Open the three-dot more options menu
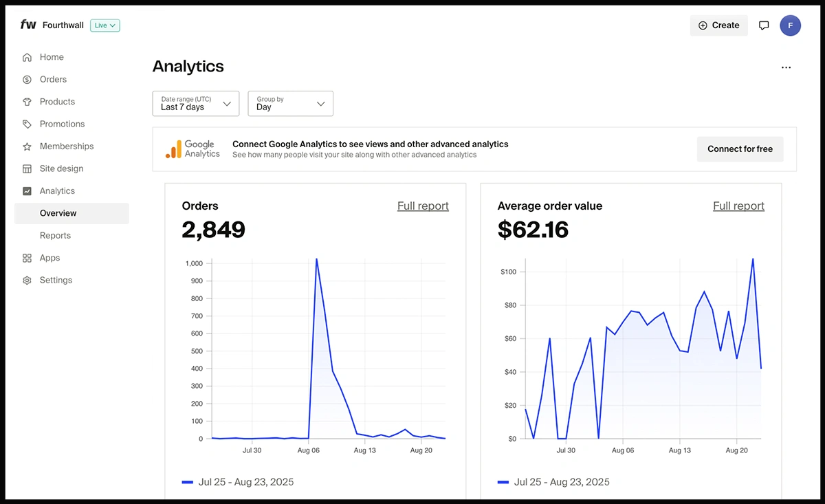Viewport: 825px width, 504px height. point(786,67)
